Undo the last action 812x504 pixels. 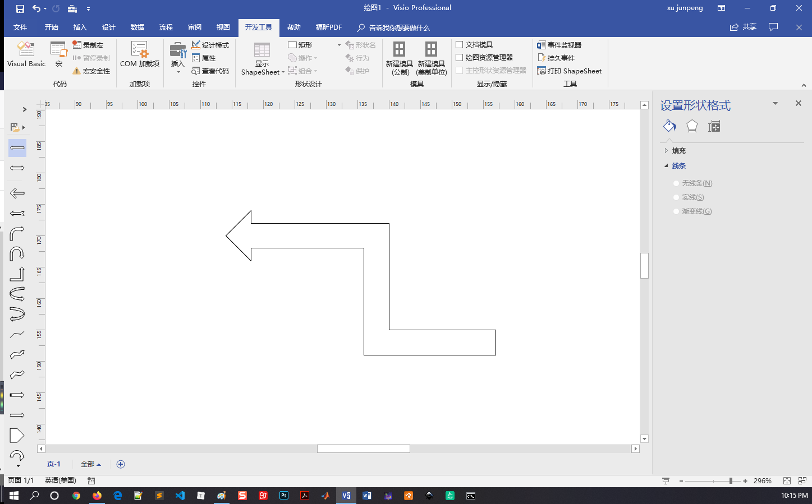[36, 8]
